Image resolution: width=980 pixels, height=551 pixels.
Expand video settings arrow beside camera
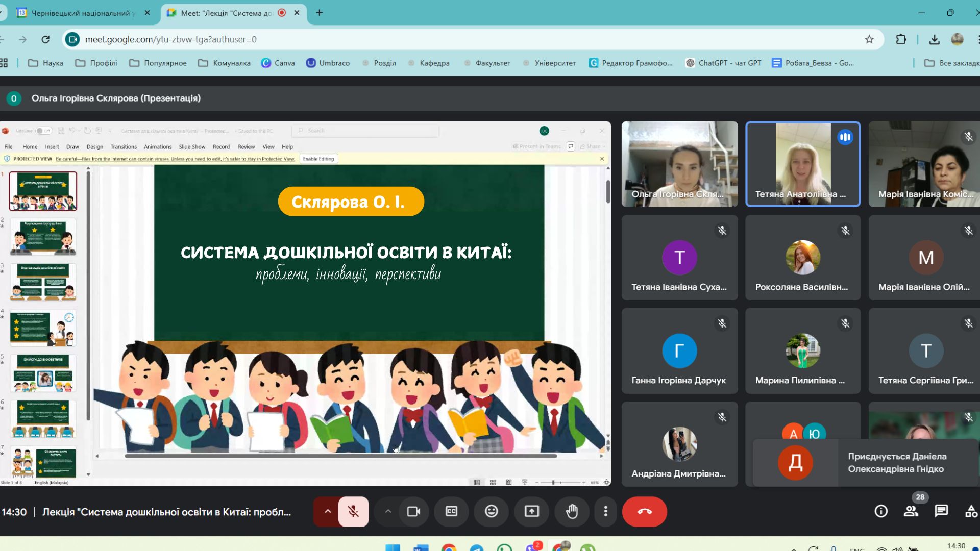click(x=388, y=511)
